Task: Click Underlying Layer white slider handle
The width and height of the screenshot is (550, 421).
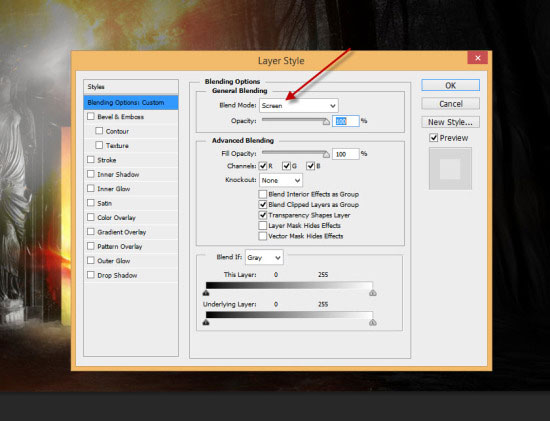Action: pos(373,322)
